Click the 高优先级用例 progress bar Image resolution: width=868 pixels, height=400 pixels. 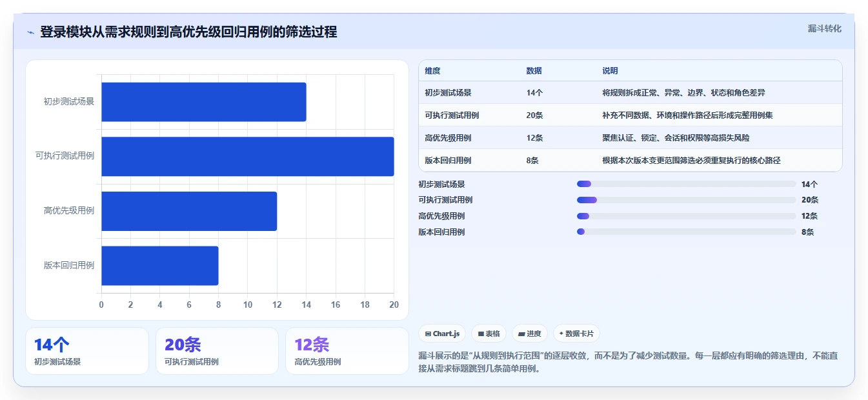pyautogui.click(x=686, y=216)
